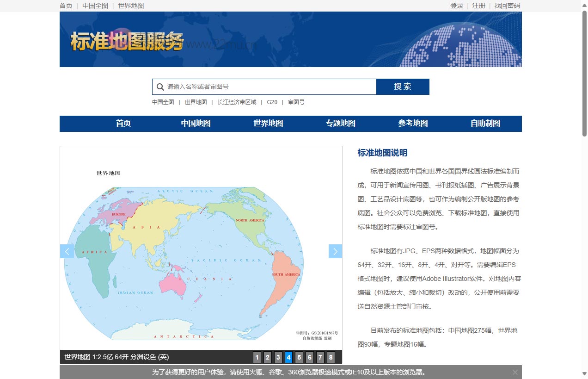The image size is (588, 379).
Task: Switch to slide 2 using the pagination dot
Action: [x=268, y=357]
